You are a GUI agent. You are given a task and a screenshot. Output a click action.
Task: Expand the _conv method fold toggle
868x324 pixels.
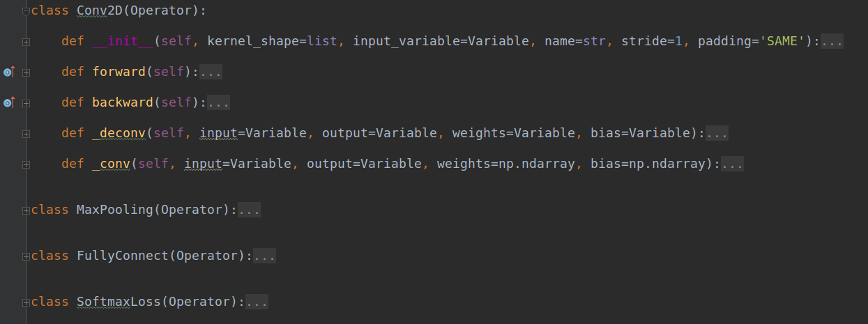click(x=26, y=164)
